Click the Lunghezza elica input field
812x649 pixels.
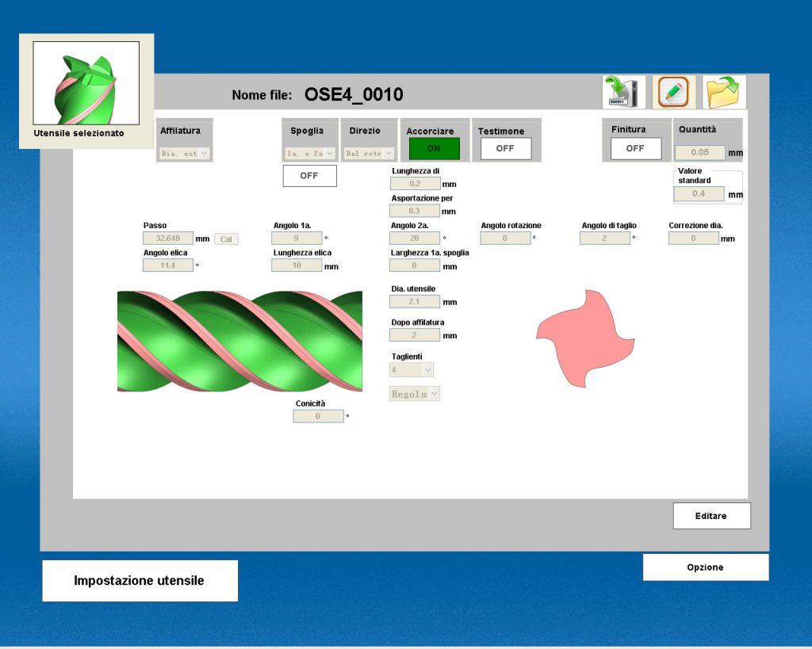coord(297,265)
